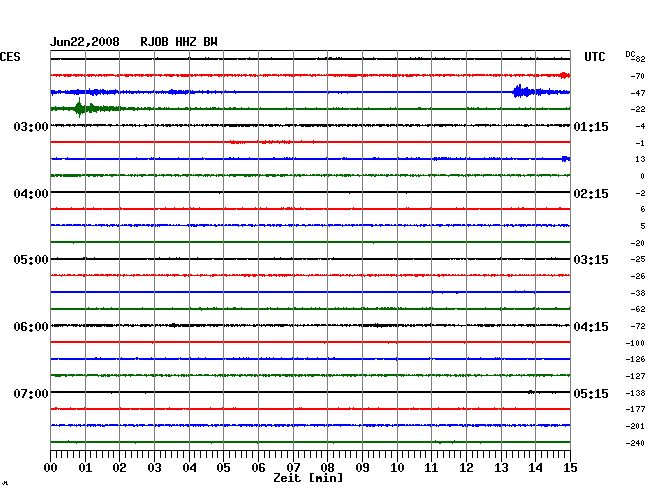The height and width of the screenshot is (494, 650).
Task: Click minute tick label 06 on the x-axis
Action: (258, 468)
